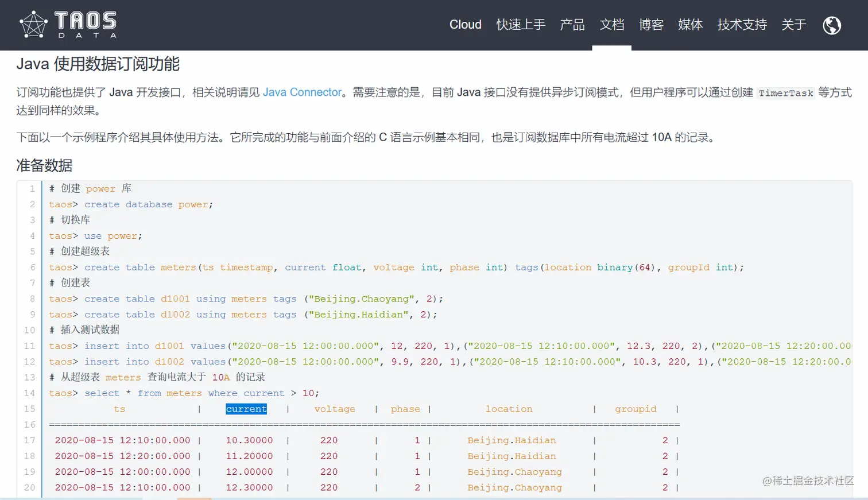This screenshot has width=868, height=500.
Task: Click the select * from meters query line
Action: 184,393
